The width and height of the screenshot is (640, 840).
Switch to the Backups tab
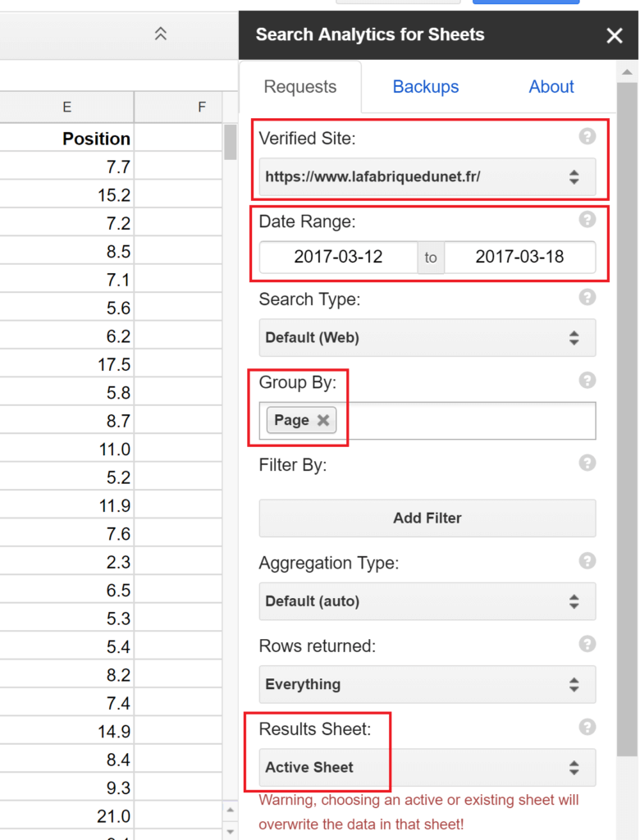tap(425, 87)
